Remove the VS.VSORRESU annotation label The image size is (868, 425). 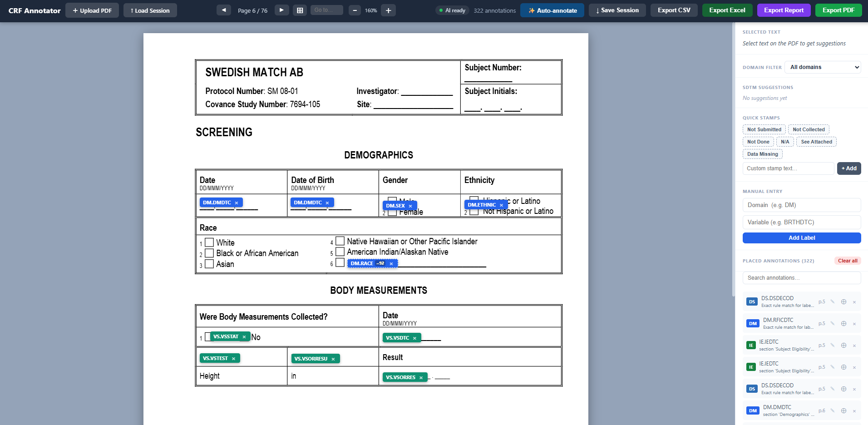point(333,359)
